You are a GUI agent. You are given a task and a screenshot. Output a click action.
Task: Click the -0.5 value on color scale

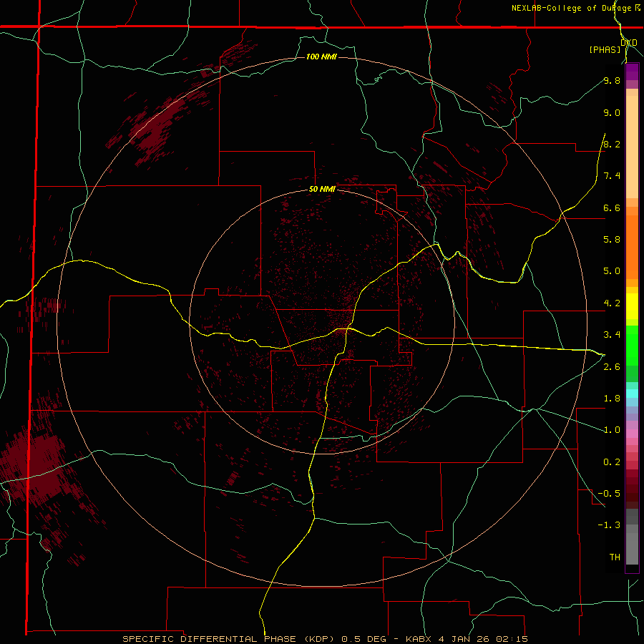point(609,494)
